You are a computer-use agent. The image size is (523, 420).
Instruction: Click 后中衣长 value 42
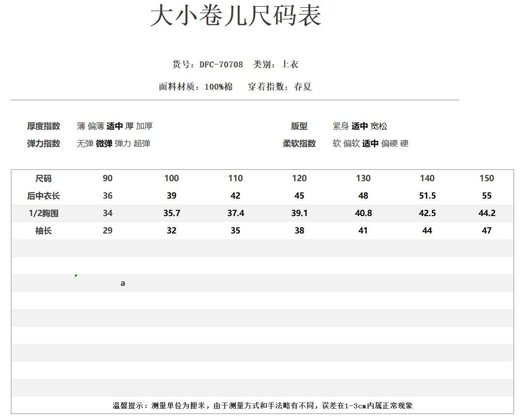(235, 196)
